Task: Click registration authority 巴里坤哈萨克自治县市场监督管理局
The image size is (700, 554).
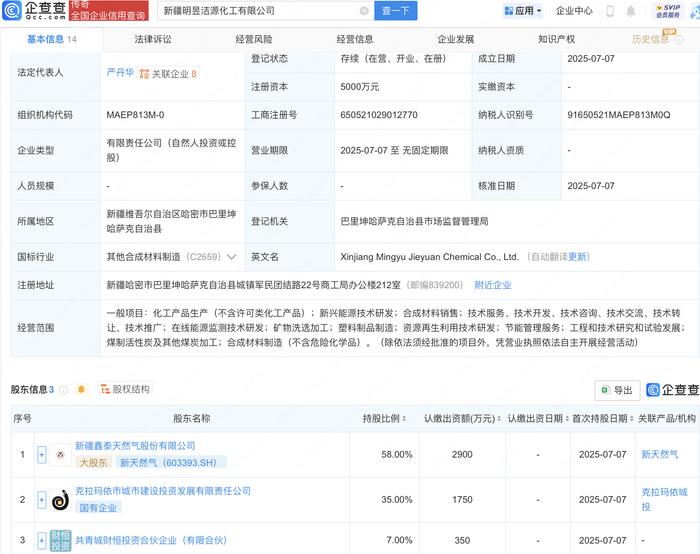Action: (x=414, y=221)
